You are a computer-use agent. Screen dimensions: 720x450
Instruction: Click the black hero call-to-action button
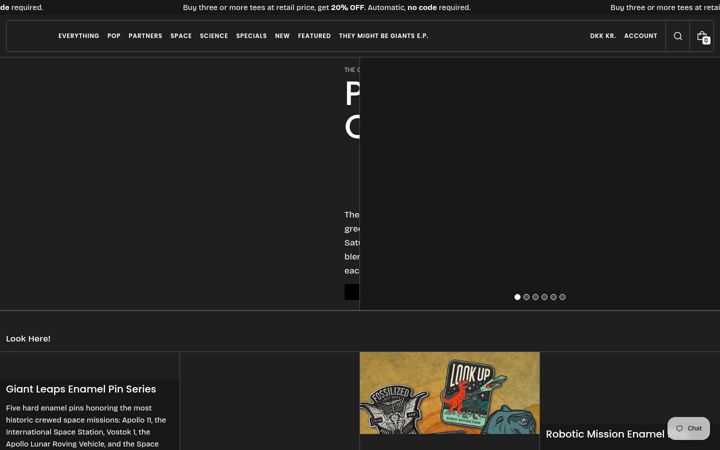(352, 292)
